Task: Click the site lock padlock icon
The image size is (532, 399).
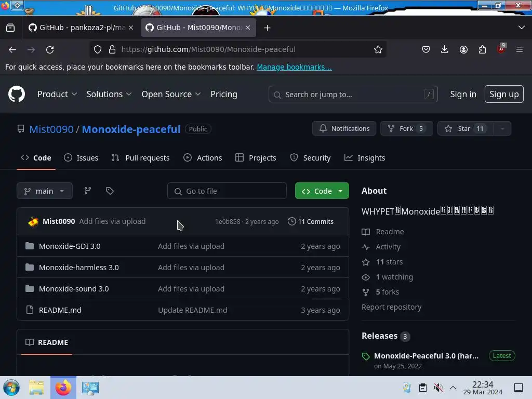Action: 112,49
